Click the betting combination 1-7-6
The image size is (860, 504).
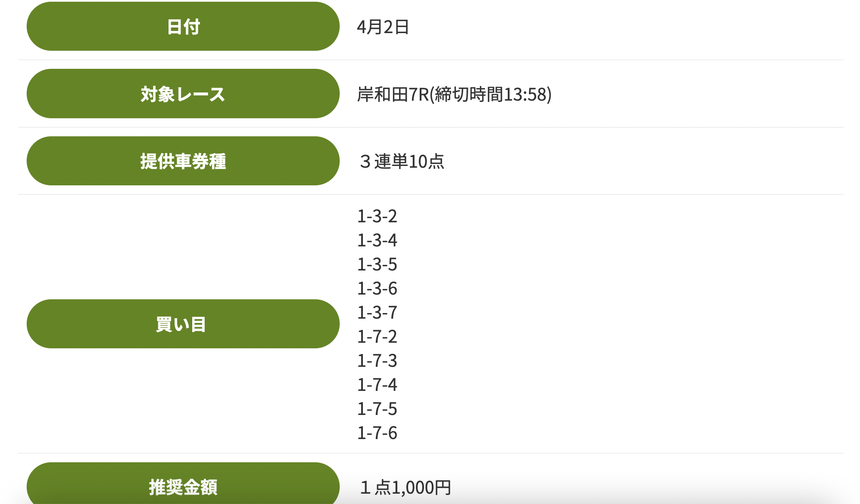377,433
